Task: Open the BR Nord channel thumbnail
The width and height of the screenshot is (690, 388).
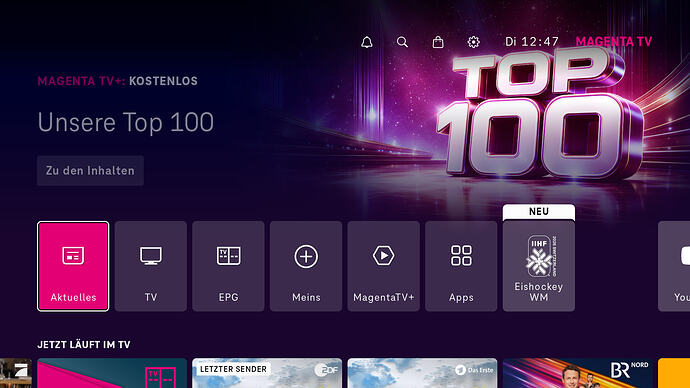Action: pyautogui.click(x=577, y=373)
